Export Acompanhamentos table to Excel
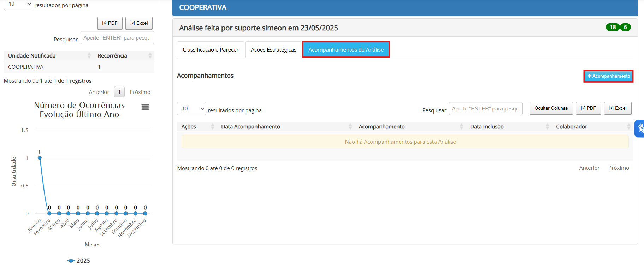 pyautogui.click(x=618, y=108)
